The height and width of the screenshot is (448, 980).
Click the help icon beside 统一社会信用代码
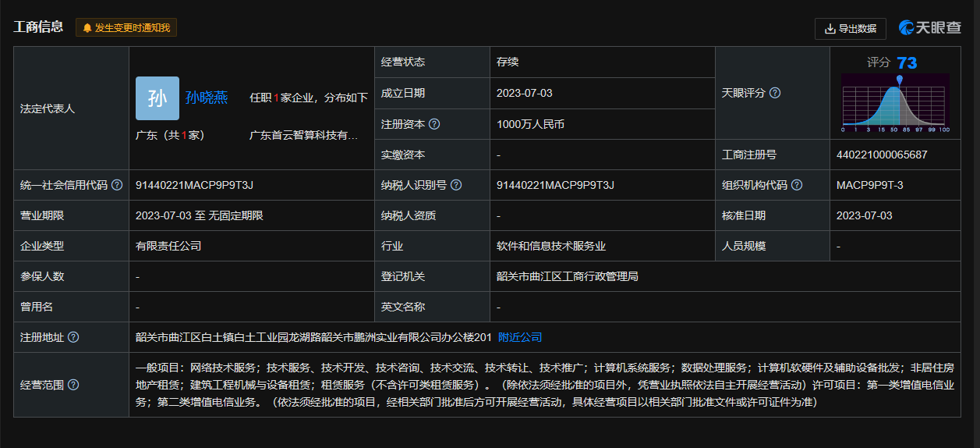(117, 185)
